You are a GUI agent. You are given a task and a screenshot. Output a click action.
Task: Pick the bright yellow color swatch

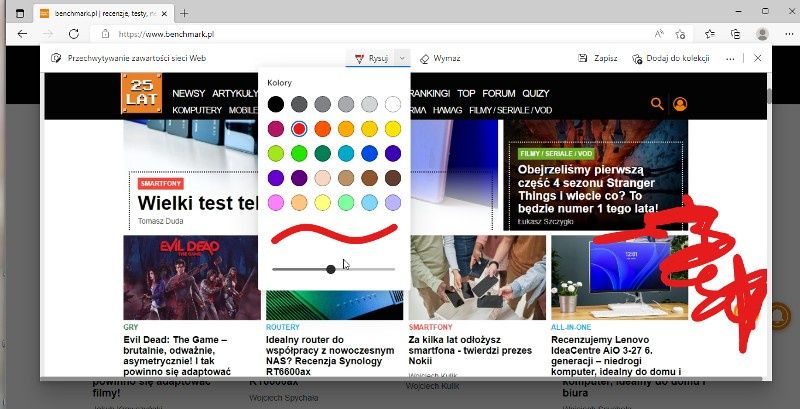point(393,129)
